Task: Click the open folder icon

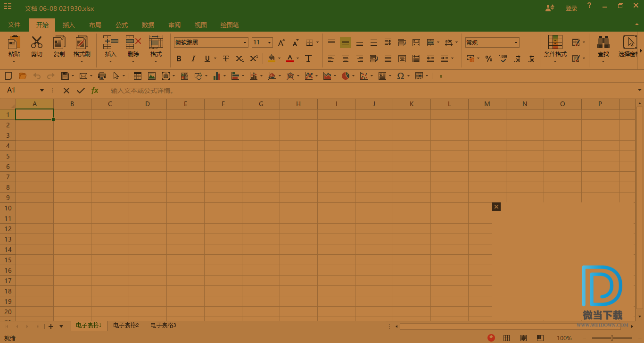Action: tap(22, 76)
